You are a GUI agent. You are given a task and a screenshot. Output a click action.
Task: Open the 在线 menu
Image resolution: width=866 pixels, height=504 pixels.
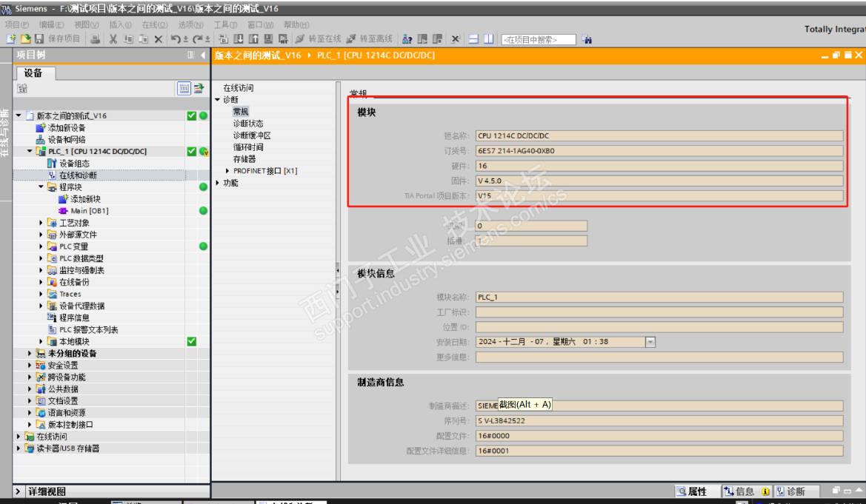pyautogui.click(x=155, y=25)
